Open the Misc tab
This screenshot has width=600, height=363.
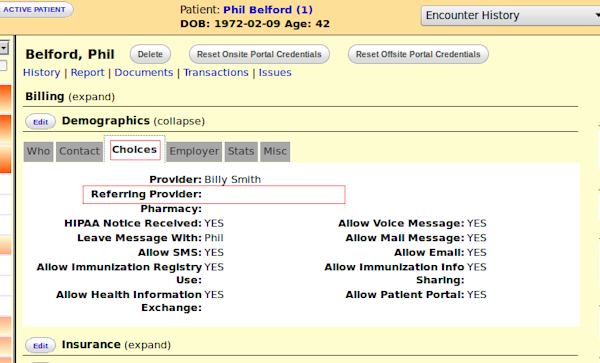[x=275, y=151]
